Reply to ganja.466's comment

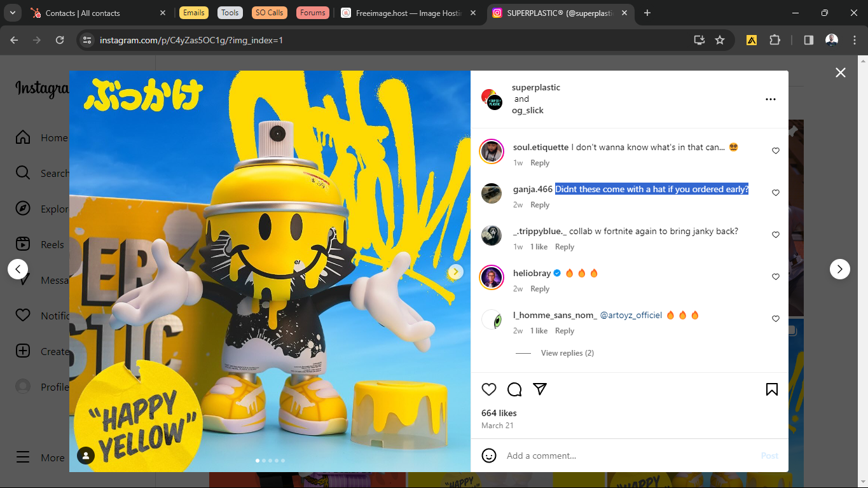point(540,205)
